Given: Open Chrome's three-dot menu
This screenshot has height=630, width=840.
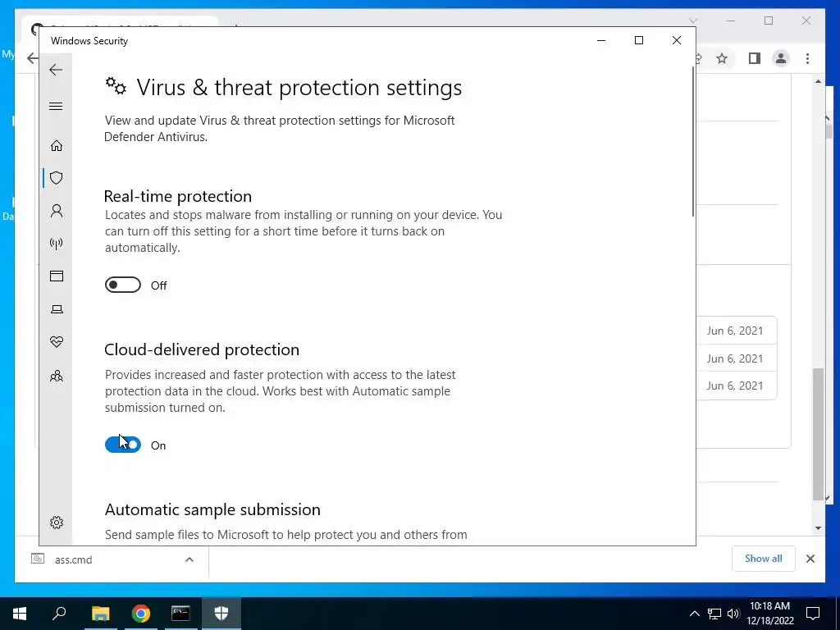Looking at the screenshot, I should (x=807, y=58).
